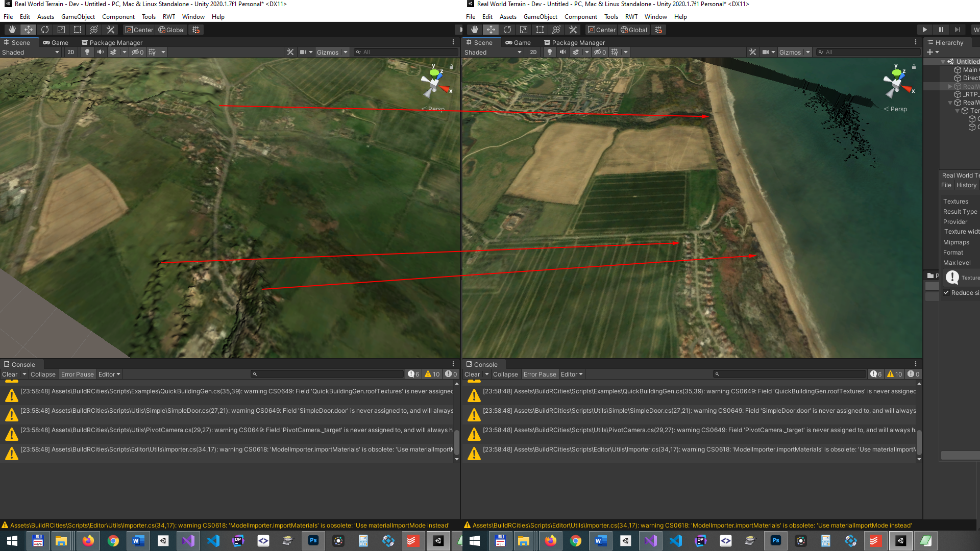The image size is (980, 551).
Task: Toggle scene lighting in left Scene view
Action: click(x=87, y=52)
